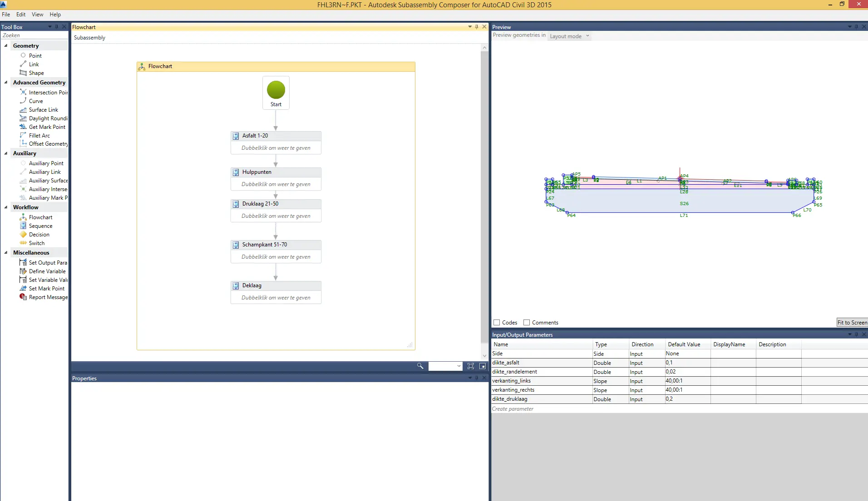Viewport: 868px width, 501px height.
Task: Click Create parameter in parameters table
Action: [513, 409]
